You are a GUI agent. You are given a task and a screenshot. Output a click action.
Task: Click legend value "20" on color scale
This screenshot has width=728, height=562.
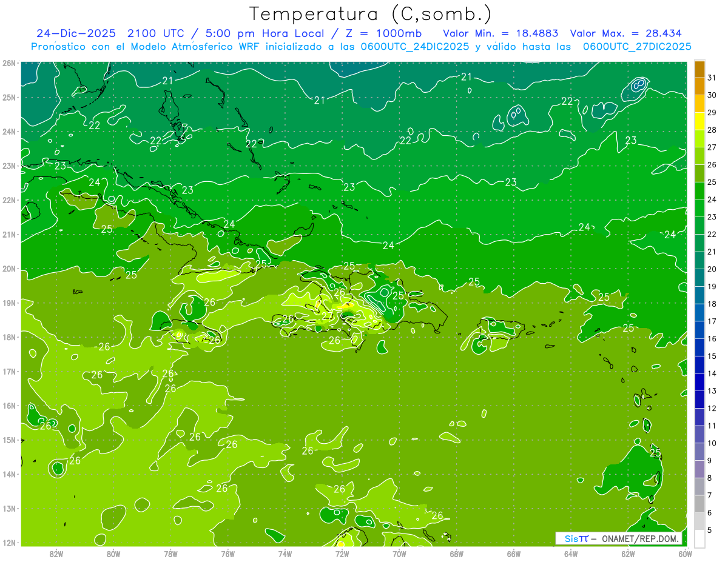712,269
